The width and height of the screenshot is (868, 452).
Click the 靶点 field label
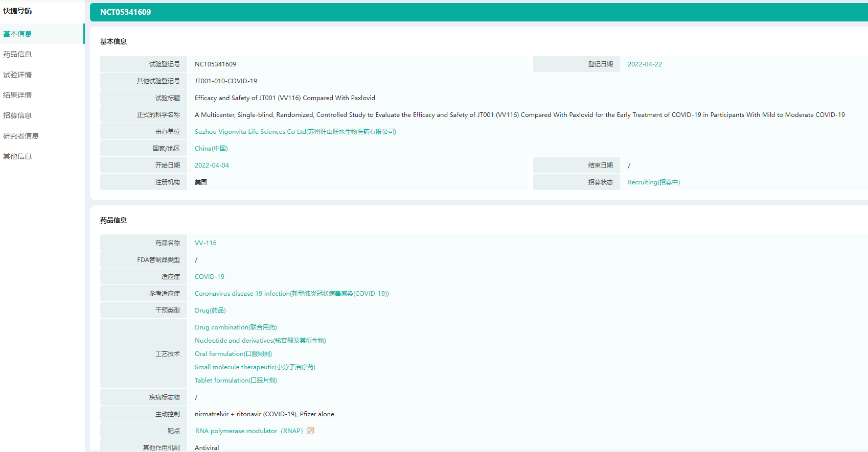pyautogui.click(x=174, y=431)
